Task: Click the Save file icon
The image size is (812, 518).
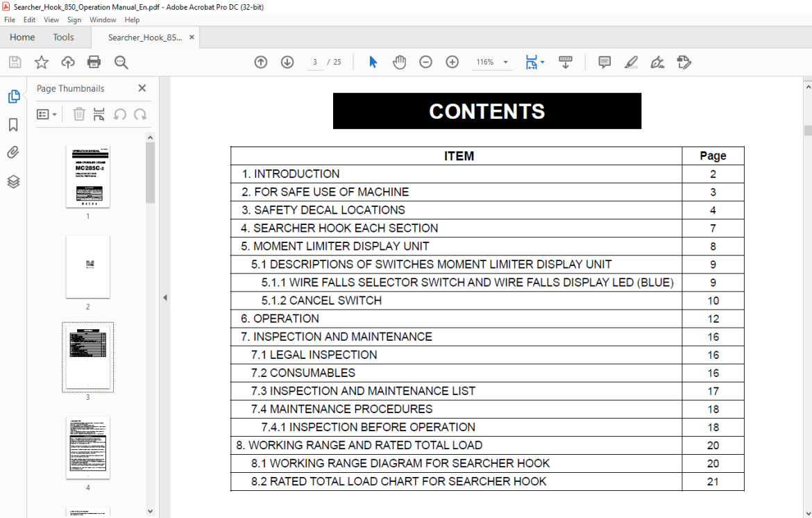Action: coord(15,62)
